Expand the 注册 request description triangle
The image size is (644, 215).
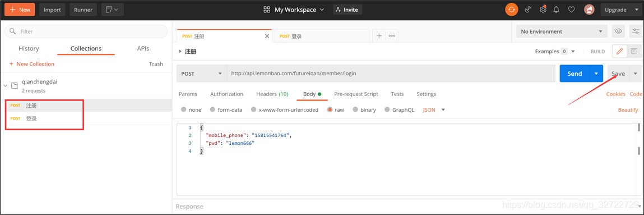(180, 52)
